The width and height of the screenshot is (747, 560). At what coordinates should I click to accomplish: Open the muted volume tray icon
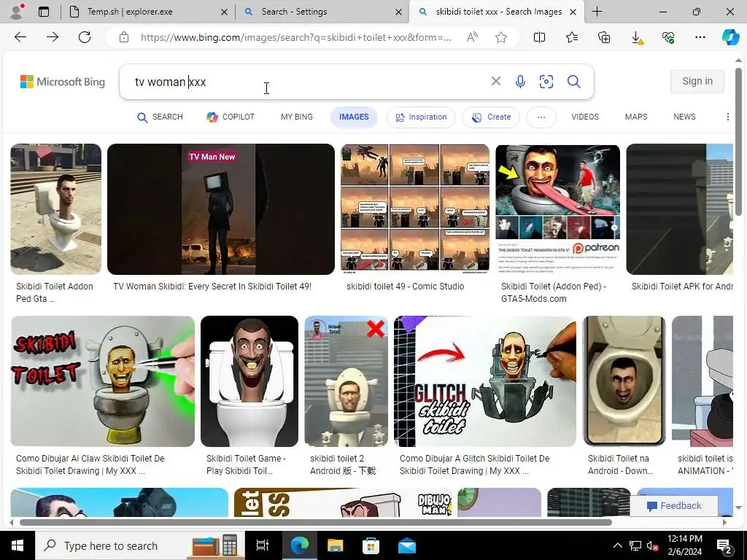tap(652, 545)
